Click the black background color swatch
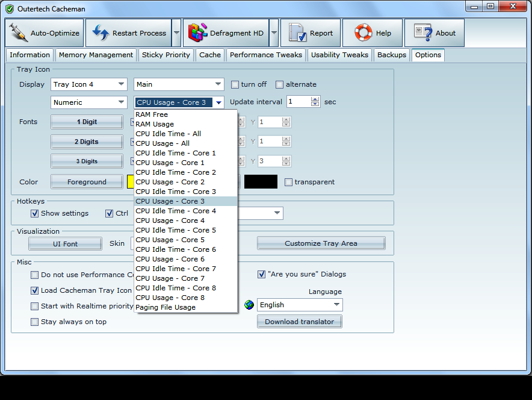Screen dimensions: 532x400 pos(261,182)
